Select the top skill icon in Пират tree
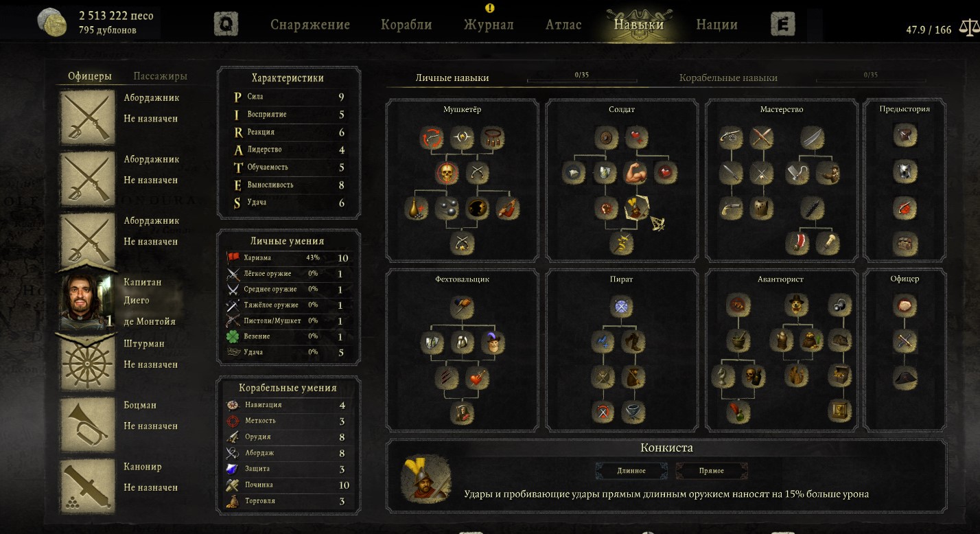 point(621,307)
